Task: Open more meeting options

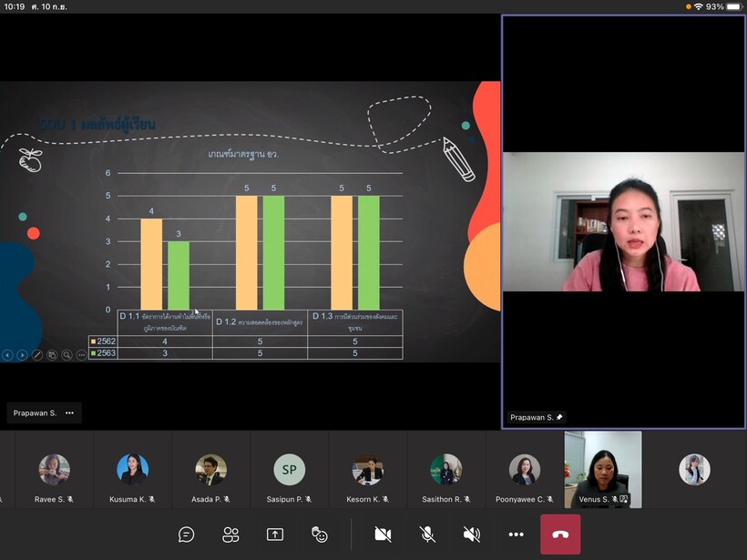Action: coord(516,535)
